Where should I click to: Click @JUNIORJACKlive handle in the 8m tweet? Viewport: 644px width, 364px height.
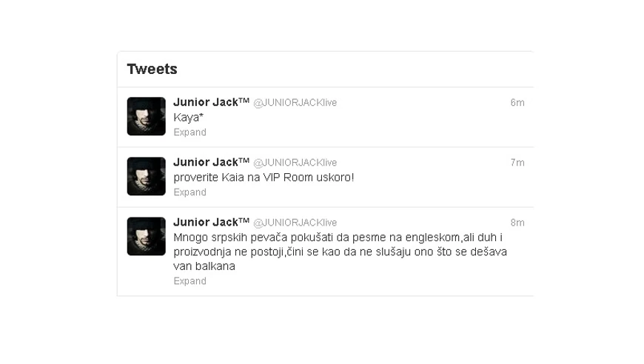point(295,223)
